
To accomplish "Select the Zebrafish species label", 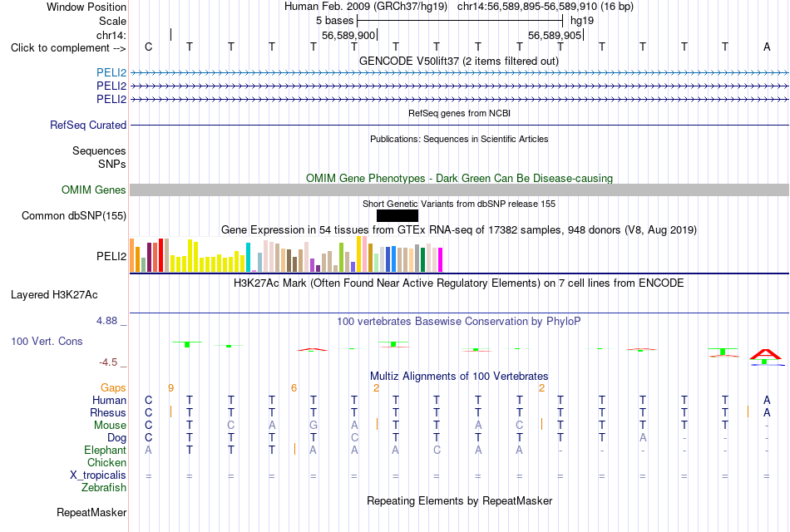I will (104, 487).
